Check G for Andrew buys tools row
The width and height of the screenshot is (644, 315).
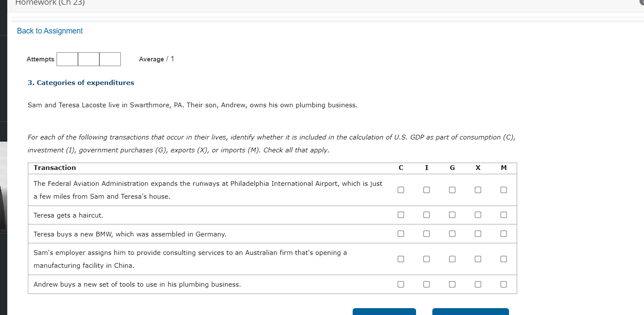click(x=452, y=284)
